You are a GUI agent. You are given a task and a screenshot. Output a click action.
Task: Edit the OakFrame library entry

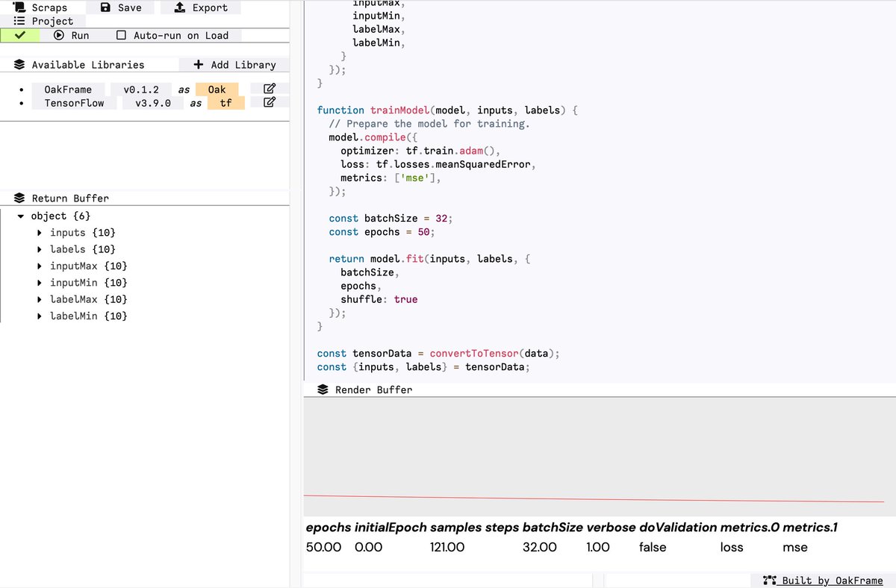pos(270,89)
